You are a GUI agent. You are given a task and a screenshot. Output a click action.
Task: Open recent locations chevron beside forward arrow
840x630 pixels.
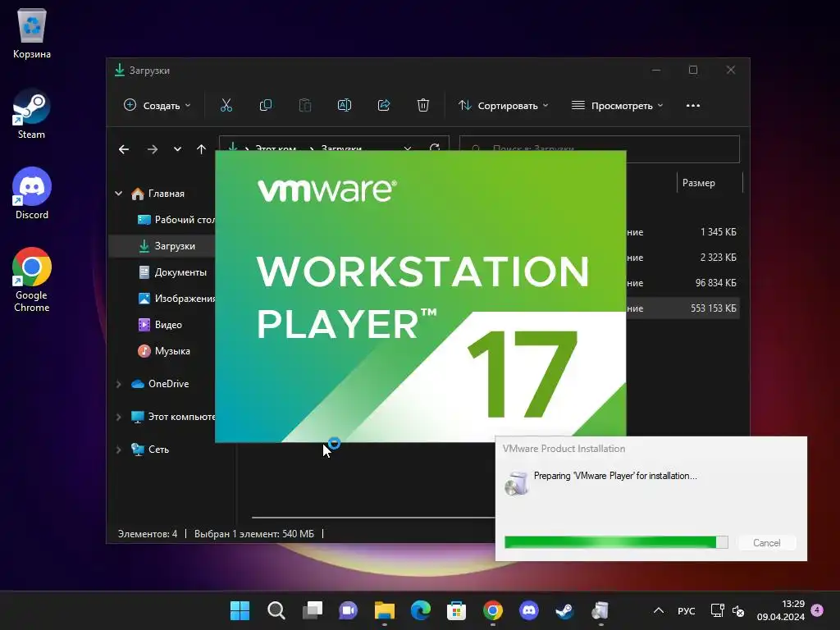177,149
